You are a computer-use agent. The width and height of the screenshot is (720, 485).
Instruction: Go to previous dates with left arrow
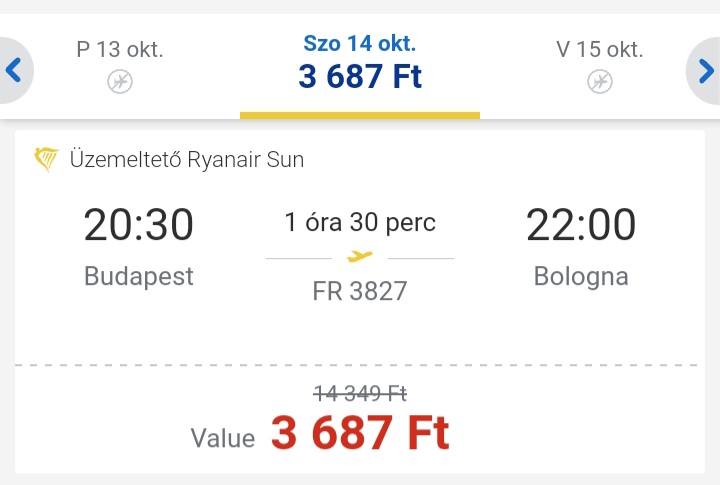(14, 70)
